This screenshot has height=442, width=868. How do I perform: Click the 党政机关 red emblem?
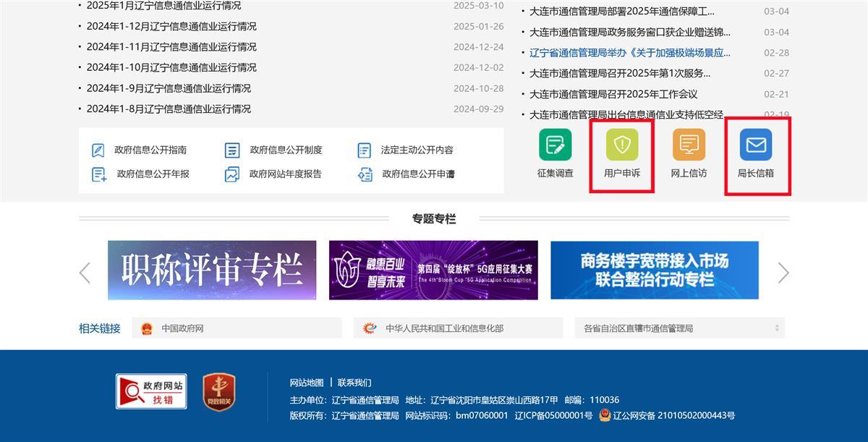[218, 392]
